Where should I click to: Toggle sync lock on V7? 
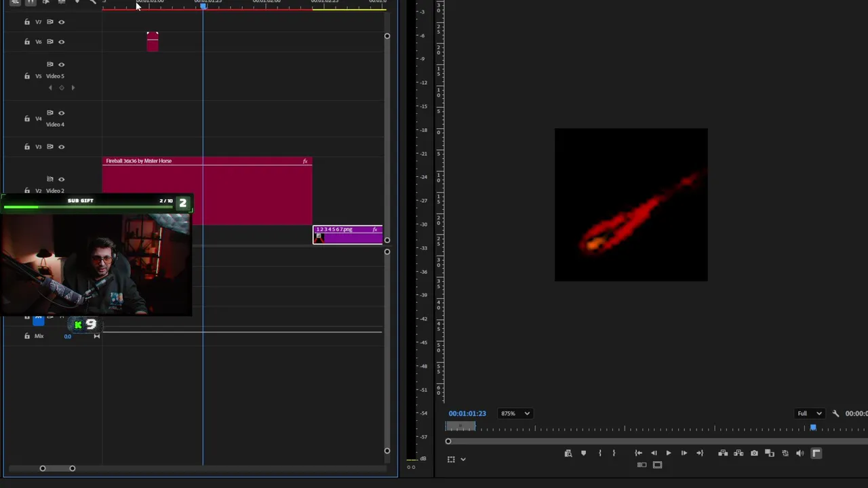50,22
